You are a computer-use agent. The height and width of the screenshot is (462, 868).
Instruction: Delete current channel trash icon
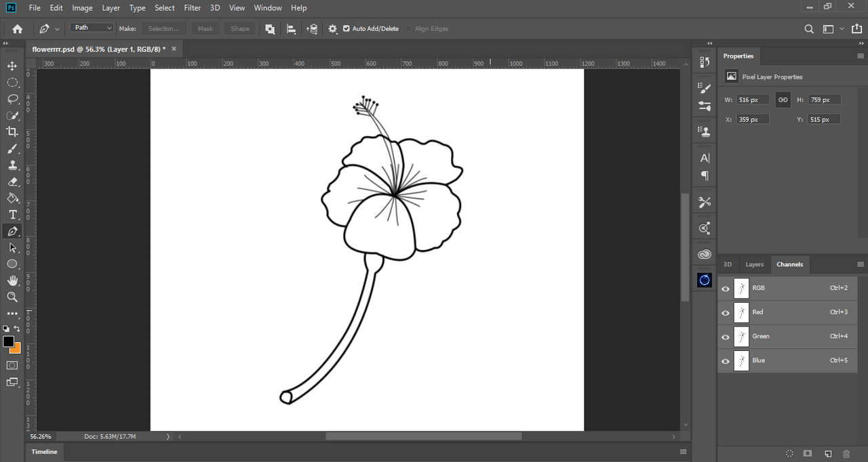tap(846, 453)
